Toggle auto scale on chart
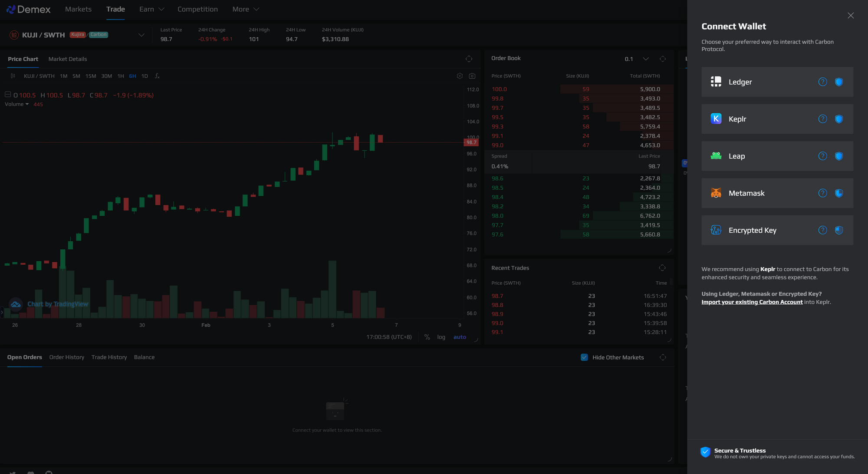 (460, 337)
